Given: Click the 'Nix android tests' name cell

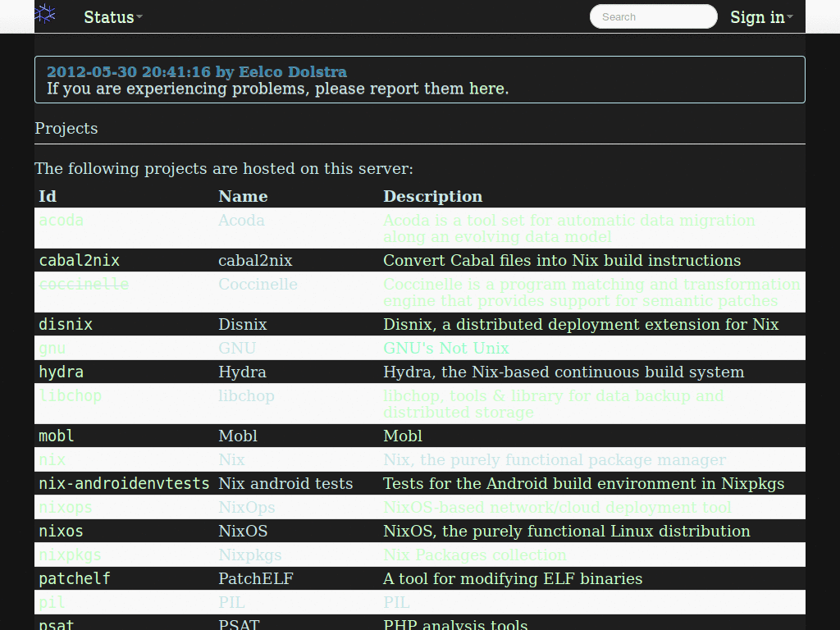Looking at the screenshot, I should click(x=285, y=483).
